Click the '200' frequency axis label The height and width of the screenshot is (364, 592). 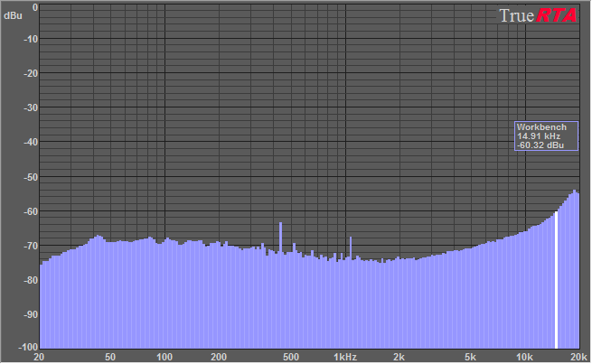point(219,357)
